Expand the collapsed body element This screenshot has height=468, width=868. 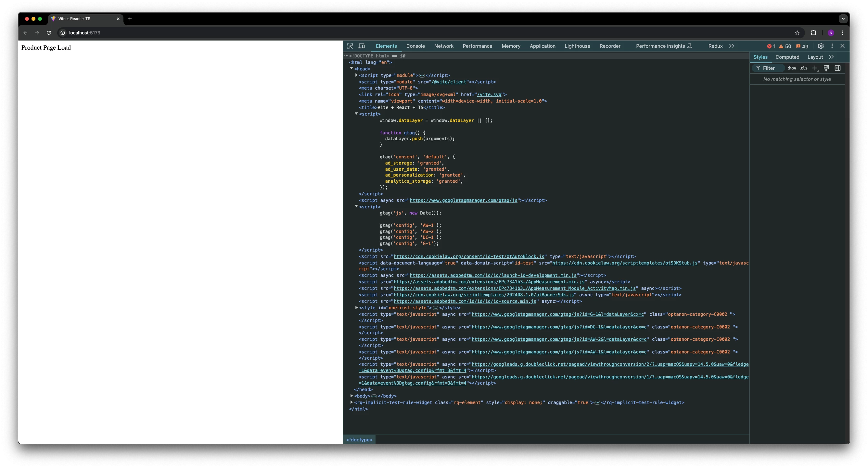(x=351, y=396)
